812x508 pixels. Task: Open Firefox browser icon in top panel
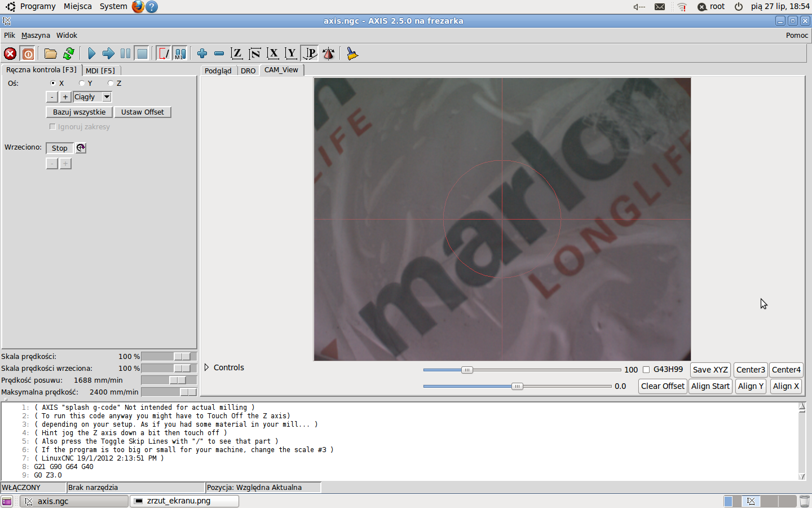point(138,7)
